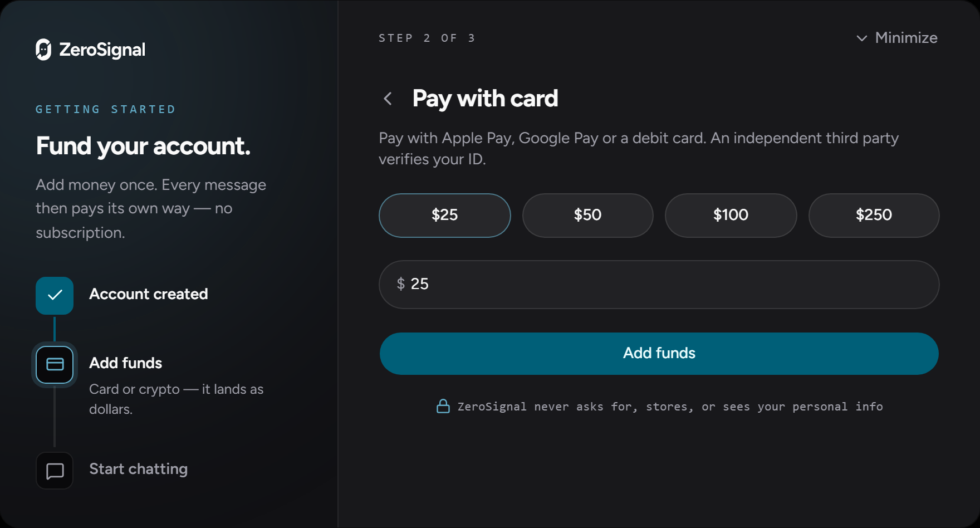
Task: Click the ZeroSignal brand name text
Action: pos(102,50)
